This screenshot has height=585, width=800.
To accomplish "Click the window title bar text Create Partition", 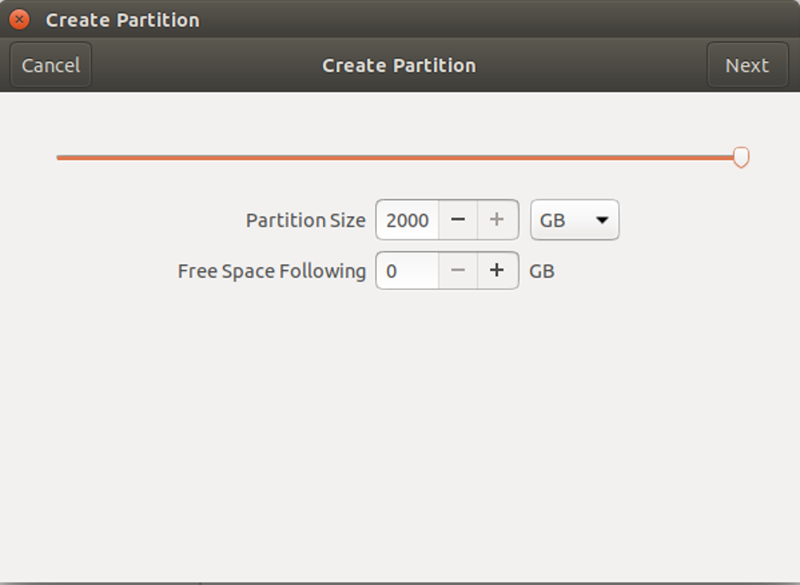I will (122, 20).
